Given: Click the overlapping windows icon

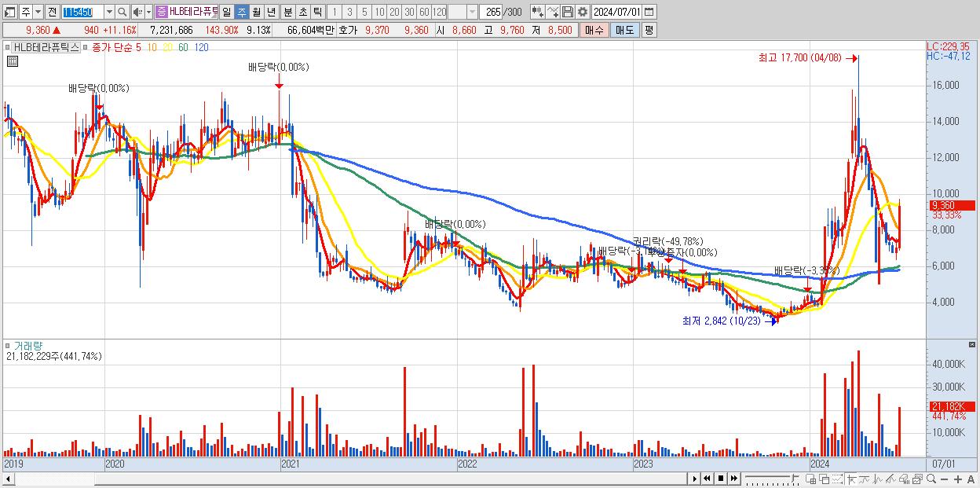Looking at the screenshot, I should coord(824,479).
